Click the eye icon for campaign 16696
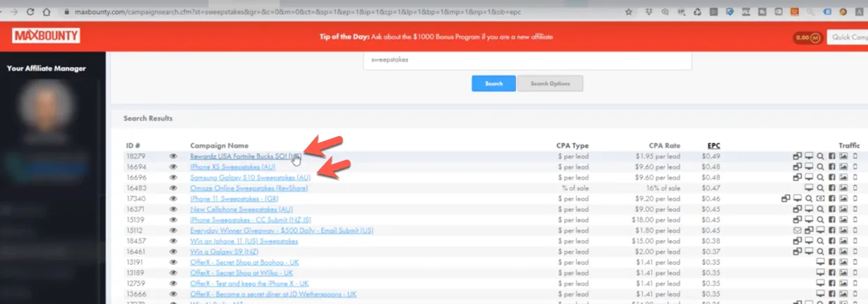This screenshot has width=868, height=304. [x=173, y=177]
